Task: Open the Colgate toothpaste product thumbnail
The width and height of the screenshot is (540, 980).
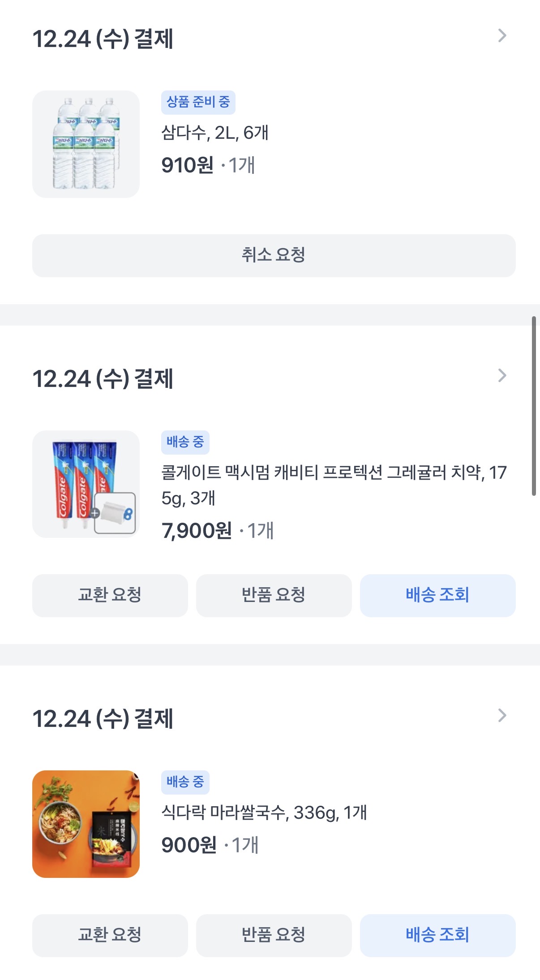Action: coord(86,484)
